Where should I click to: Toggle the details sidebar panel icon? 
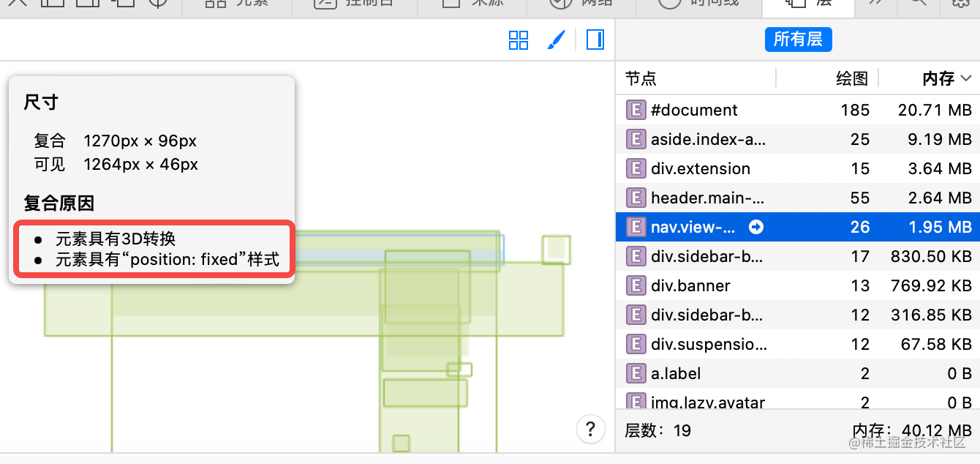(x=595, y=40)
